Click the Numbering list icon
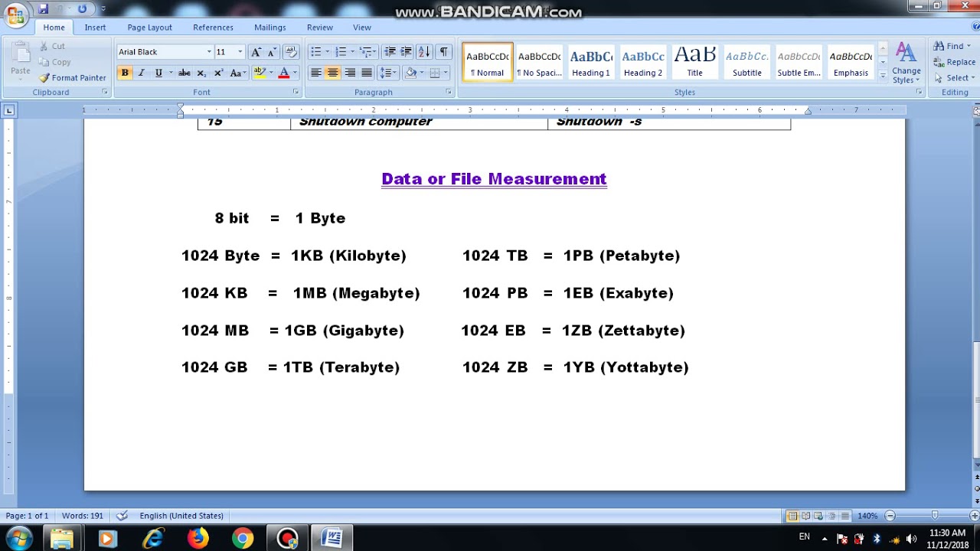The height and width of the screenshot is (551, 980). [341, 52]
